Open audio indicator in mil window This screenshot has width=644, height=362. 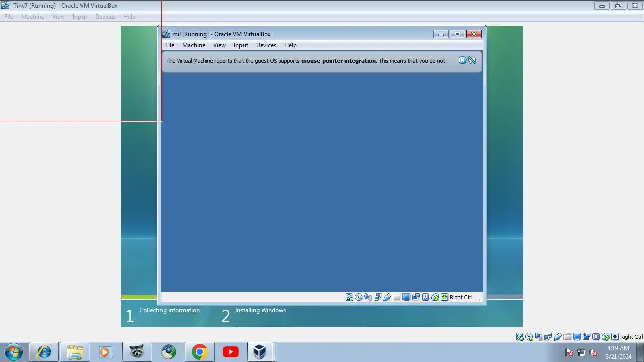(368, 297)
